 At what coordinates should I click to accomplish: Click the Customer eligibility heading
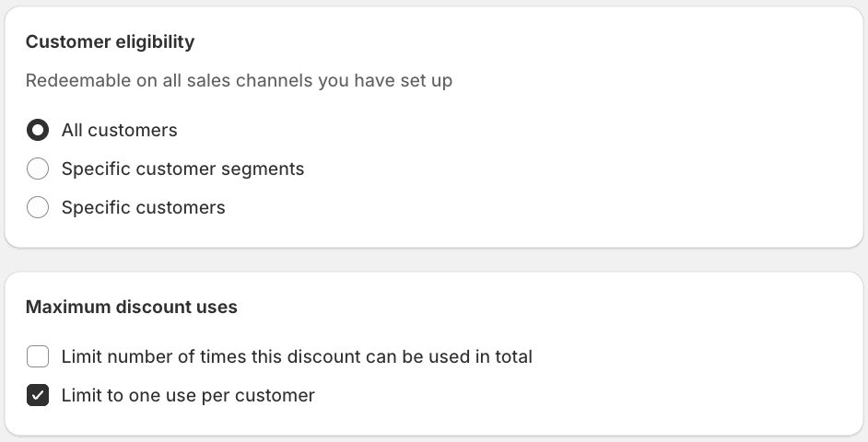pyautogui.click(x=110, y=41)
